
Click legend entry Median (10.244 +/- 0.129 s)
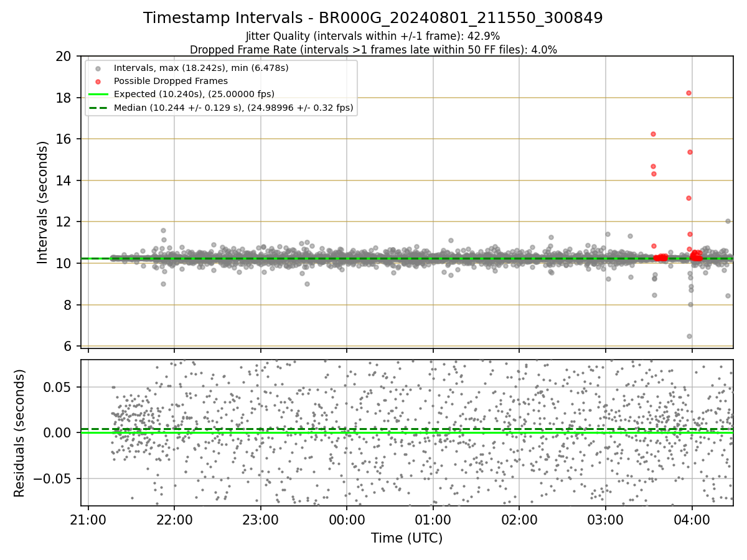tap(233, 108)
